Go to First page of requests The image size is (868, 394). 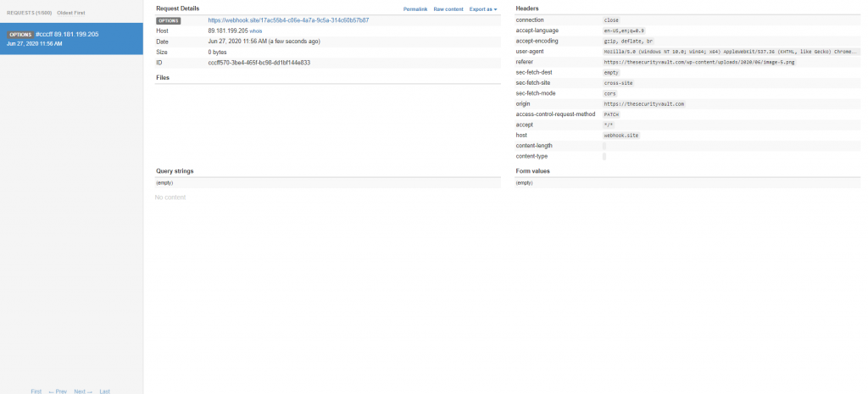[36, 391]
